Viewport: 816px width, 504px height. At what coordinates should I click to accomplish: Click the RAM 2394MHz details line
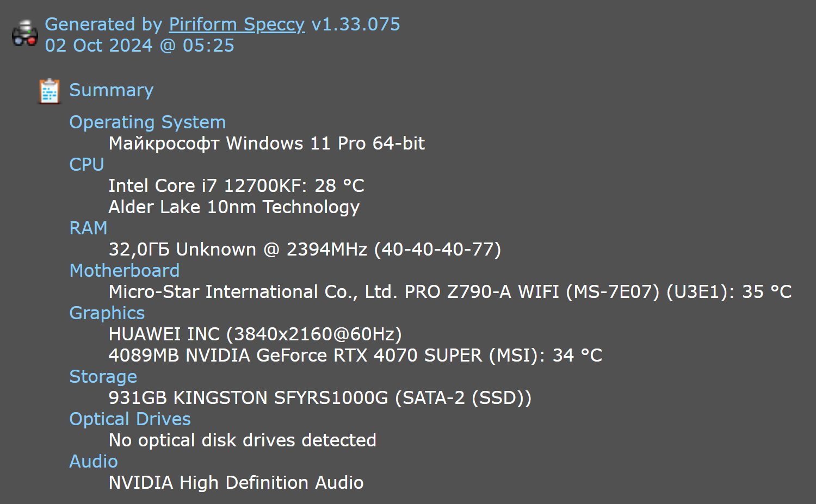click(x=305, y=250)
